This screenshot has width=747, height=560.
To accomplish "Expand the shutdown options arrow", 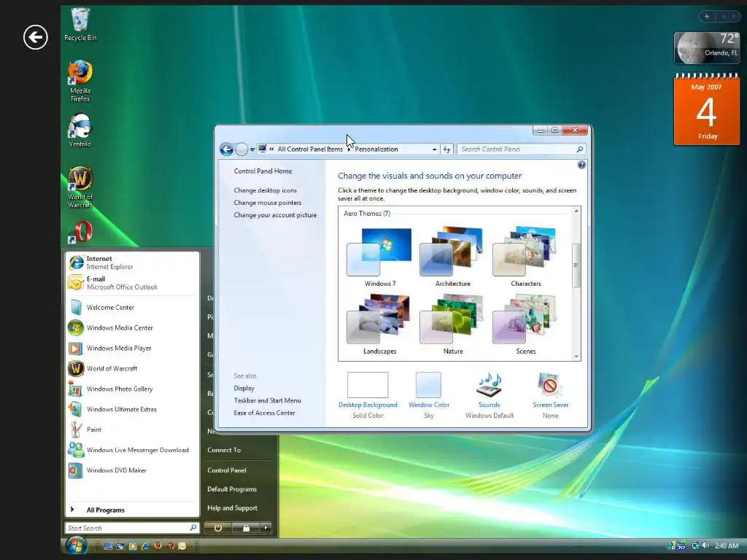I will 266,528.
